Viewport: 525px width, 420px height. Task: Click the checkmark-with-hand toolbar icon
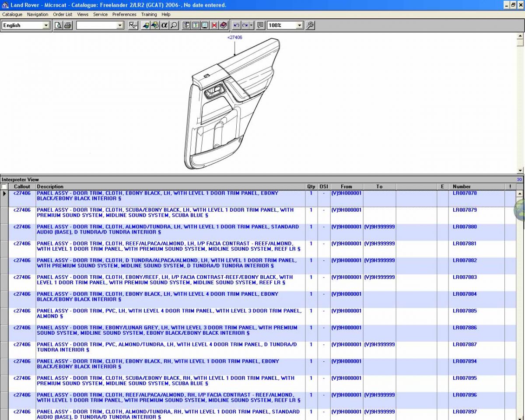click(x=133, y=25)
